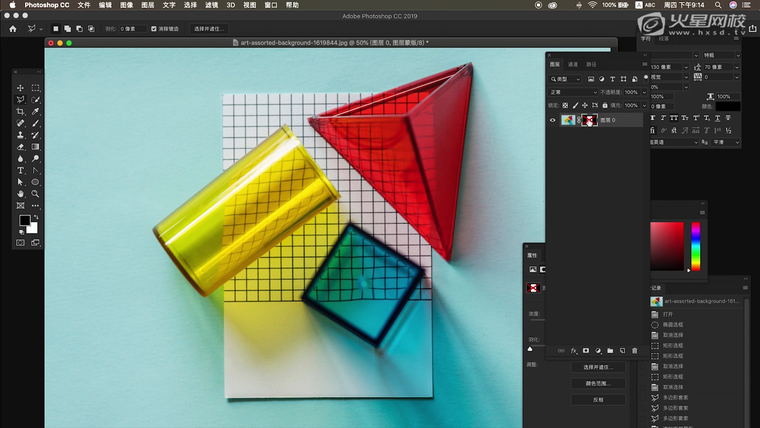Expand the layer filter 类型 dropdown
This screenshot has width=760, height=428.
point(567,78)
